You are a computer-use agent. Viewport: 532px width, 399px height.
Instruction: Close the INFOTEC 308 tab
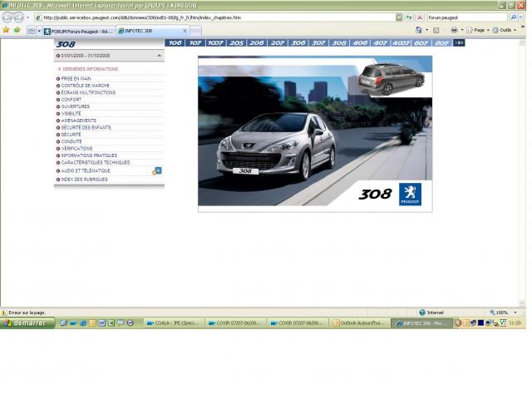[x=185, y=31]
